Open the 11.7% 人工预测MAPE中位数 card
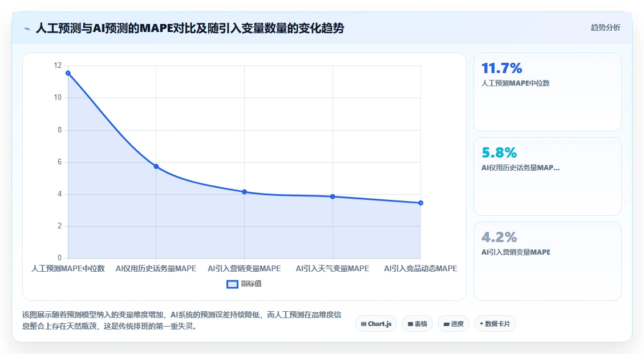This screenshot has width=644, height=354. pos(548,92)
